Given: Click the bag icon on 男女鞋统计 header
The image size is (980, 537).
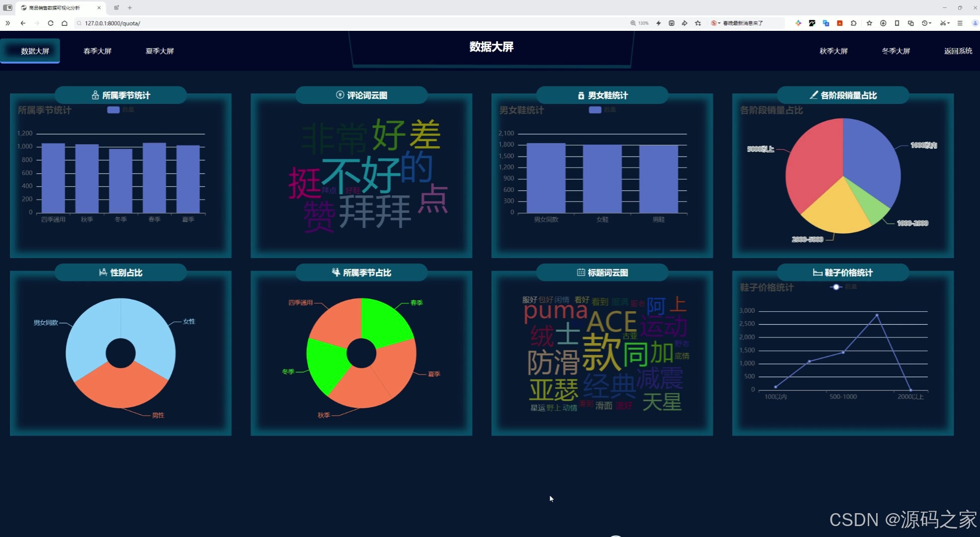Looking at the screenshot, I should tap(580, 95).
